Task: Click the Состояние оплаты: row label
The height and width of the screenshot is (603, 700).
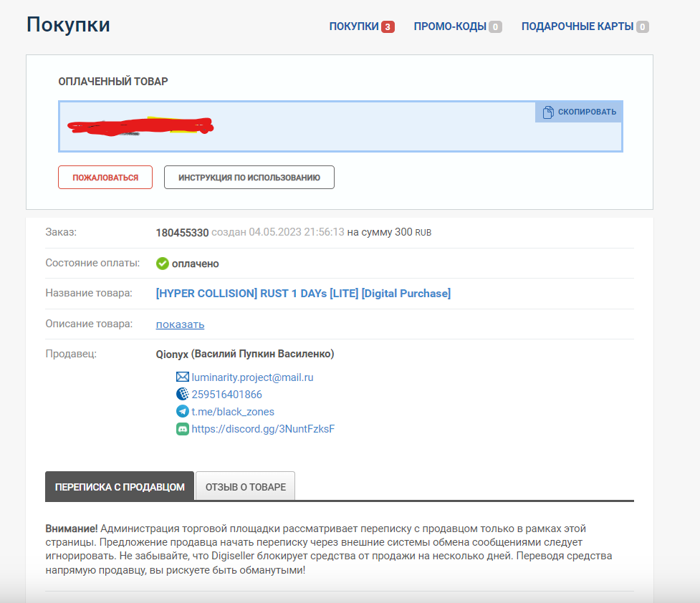Action: (92, 263)
